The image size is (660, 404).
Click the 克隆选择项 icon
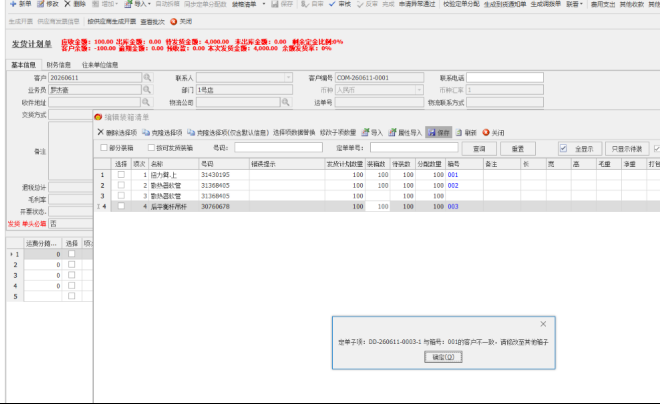pyautogui.click(x=146, y=132)
